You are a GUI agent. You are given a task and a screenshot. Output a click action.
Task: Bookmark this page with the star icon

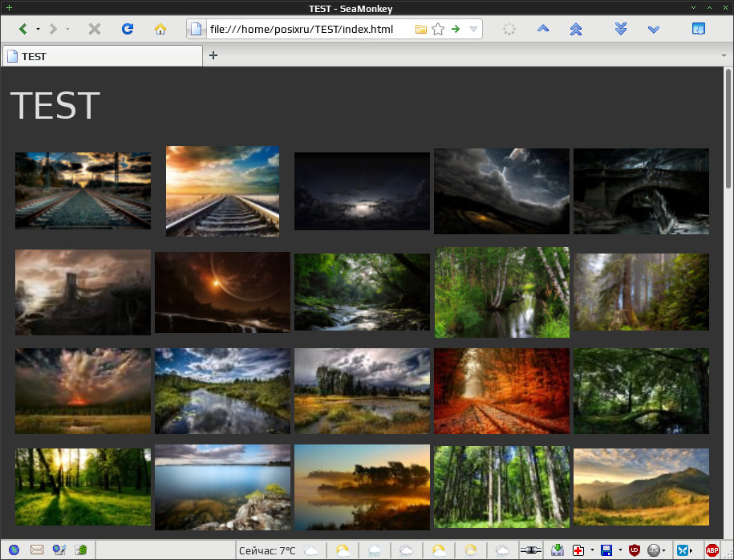[438, 29]
